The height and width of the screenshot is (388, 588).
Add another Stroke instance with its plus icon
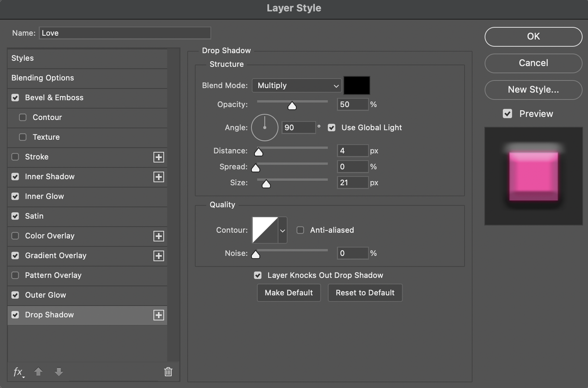pos(158,157)
